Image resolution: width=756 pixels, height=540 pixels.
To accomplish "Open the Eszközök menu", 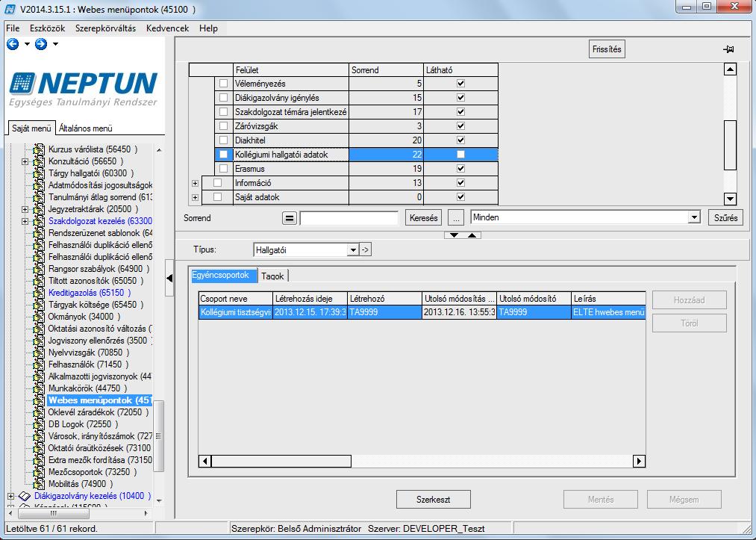I will pyautogui.click(x=47, y=28).
